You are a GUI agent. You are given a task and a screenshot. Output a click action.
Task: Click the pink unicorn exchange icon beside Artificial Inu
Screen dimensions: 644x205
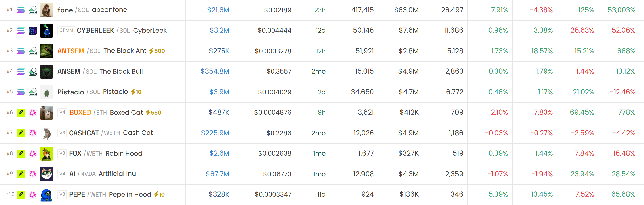click(x=33, y=174)
